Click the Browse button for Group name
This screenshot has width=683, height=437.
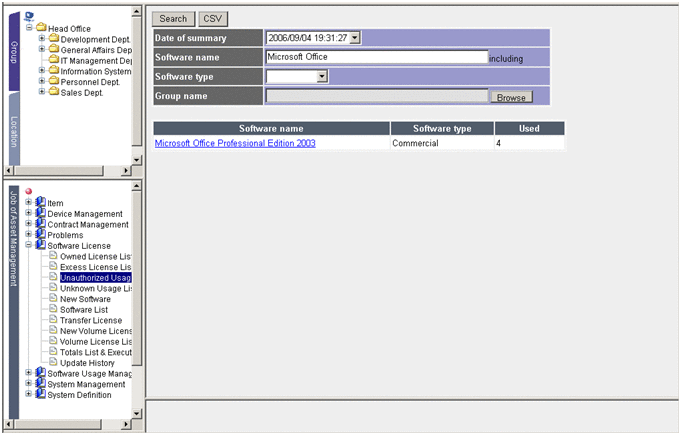511,98
